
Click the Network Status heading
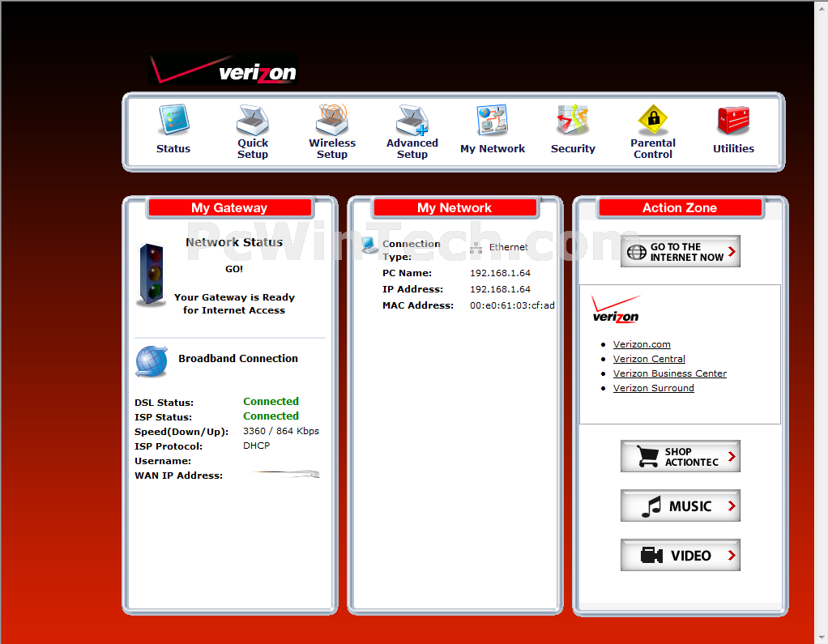click(x=234, y=242)
